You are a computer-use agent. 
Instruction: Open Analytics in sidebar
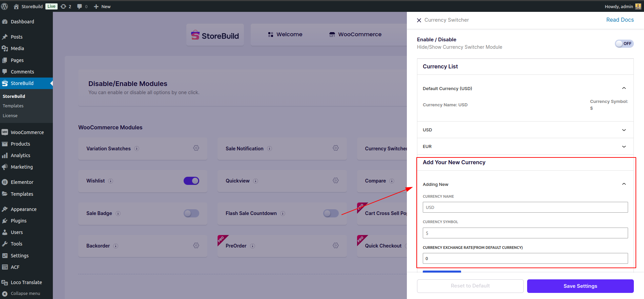[26, 155]
